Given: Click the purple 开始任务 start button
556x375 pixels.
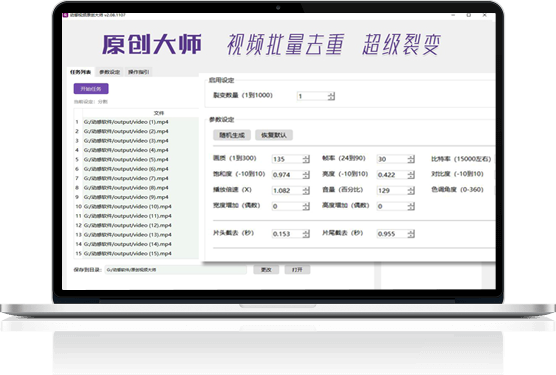Looking at the screenshot, I should (x=91, y=89).
